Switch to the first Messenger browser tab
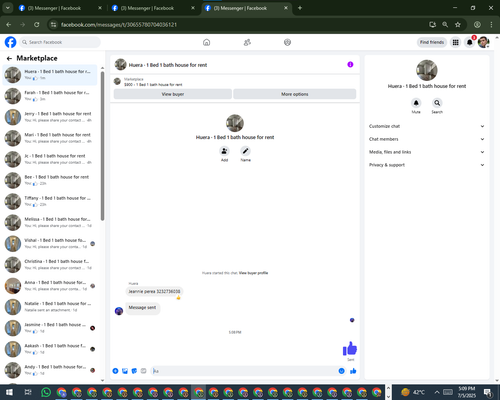This screenshot has width=500, height=400. pos(60,8)
